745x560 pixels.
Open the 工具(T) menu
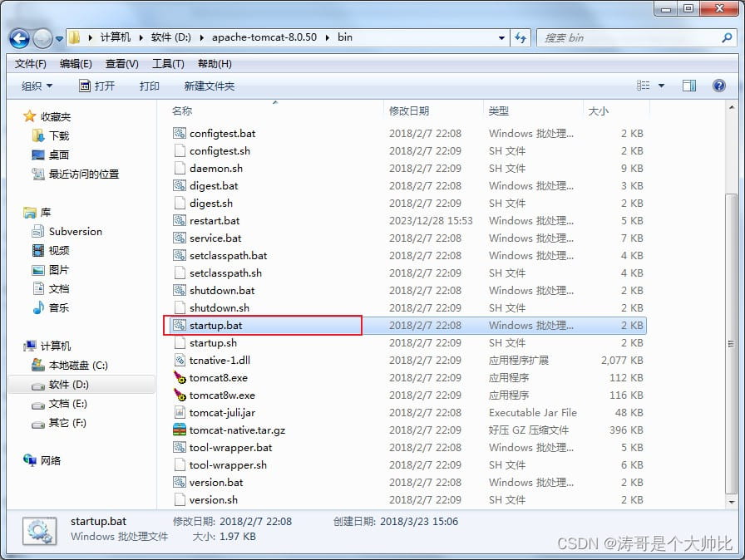pyautogui.click(x=168, y=64)
